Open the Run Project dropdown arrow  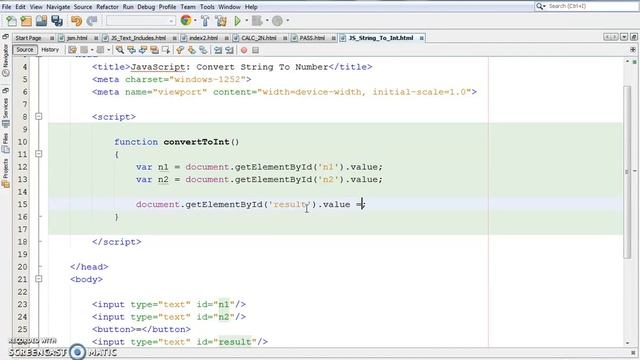(x=247, y=20)
